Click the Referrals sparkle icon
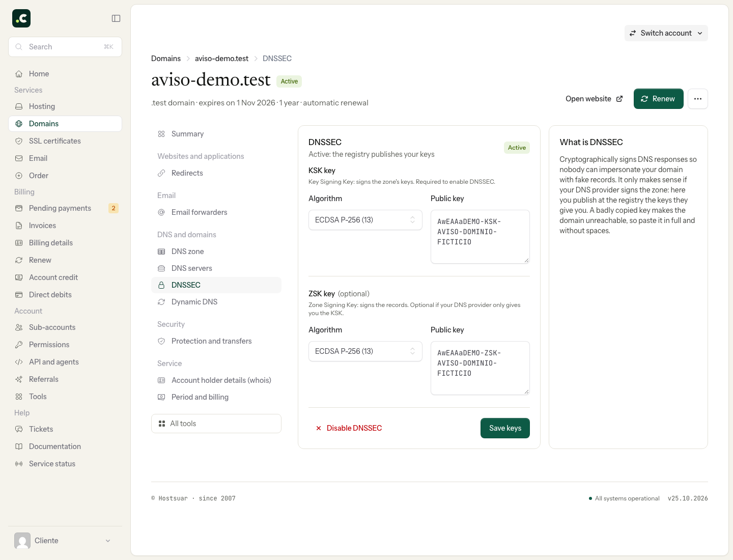Image resolution: width=733 pixels, height=560 pixels. (x=19, y=379)
